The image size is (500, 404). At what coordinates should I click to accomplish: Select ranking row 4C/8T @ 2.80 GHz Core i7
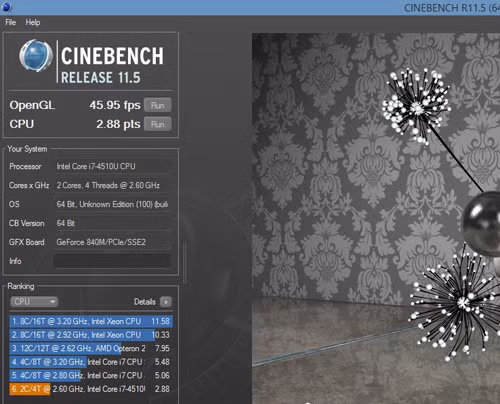91,375
